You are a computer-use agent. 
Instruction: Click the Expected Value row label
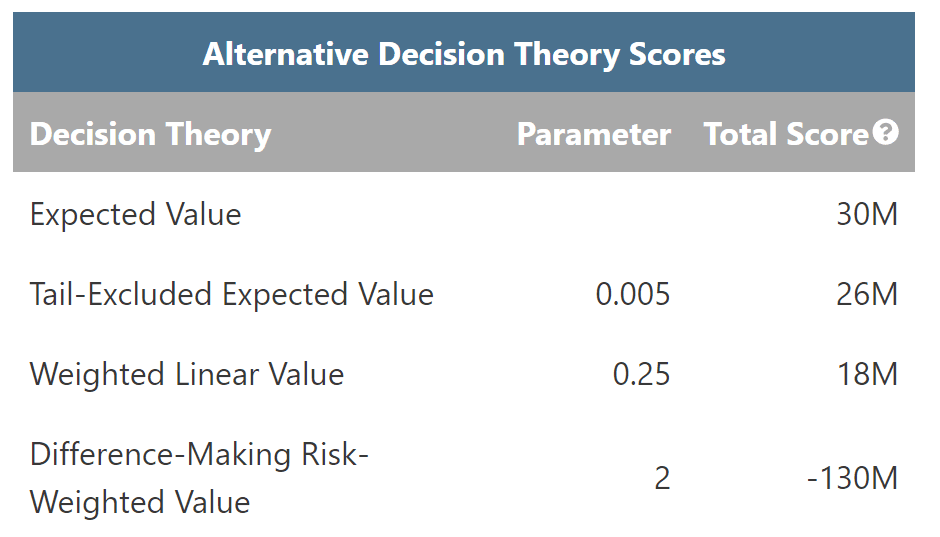tap(135, 215)
